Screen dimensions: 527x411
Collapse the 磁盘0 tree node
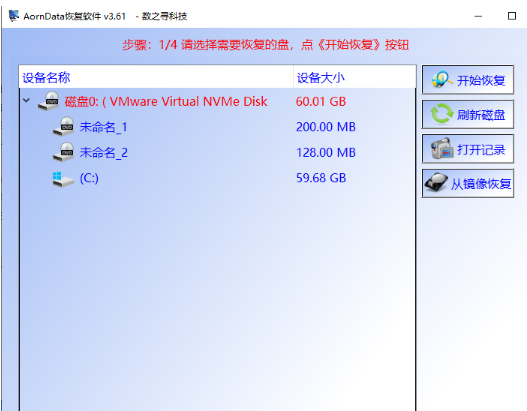pos(27,100)
